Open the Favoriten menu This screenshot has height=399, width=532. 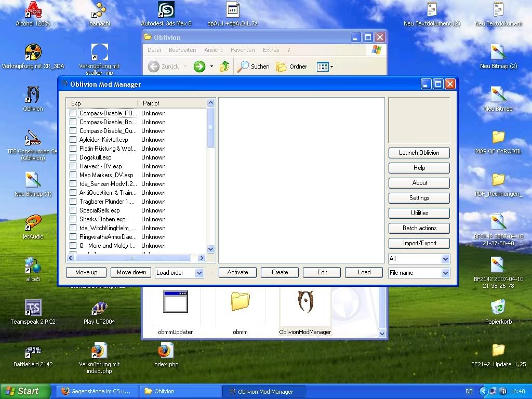tap(243, 50)
